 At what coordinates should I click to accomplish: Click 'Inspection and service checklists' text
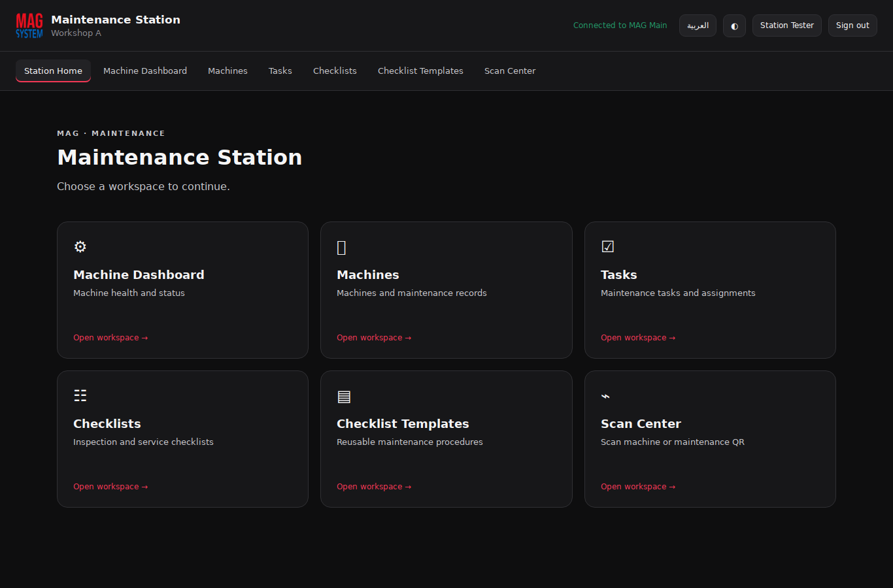[x=143, y=442]
